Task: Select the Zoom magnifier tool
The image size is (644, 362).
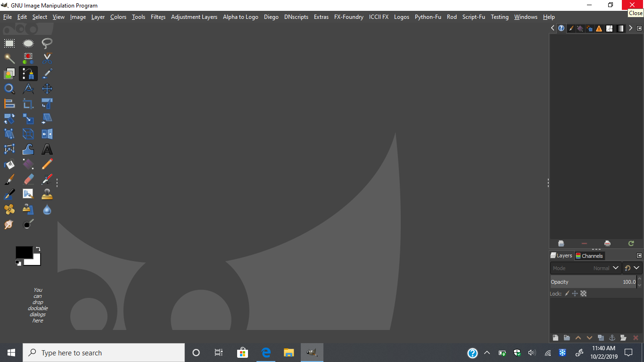Action: tap(9, 89)
